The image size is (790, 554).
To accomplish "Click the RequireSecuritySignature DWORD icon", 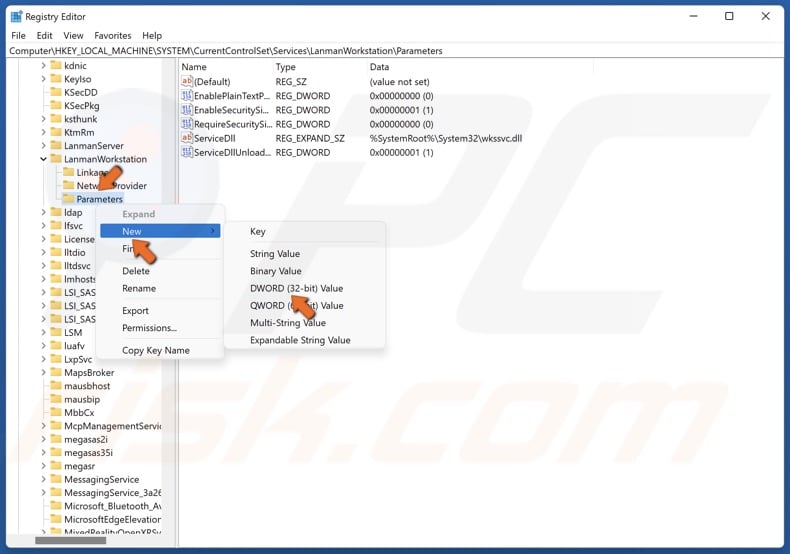I will 186,124.
